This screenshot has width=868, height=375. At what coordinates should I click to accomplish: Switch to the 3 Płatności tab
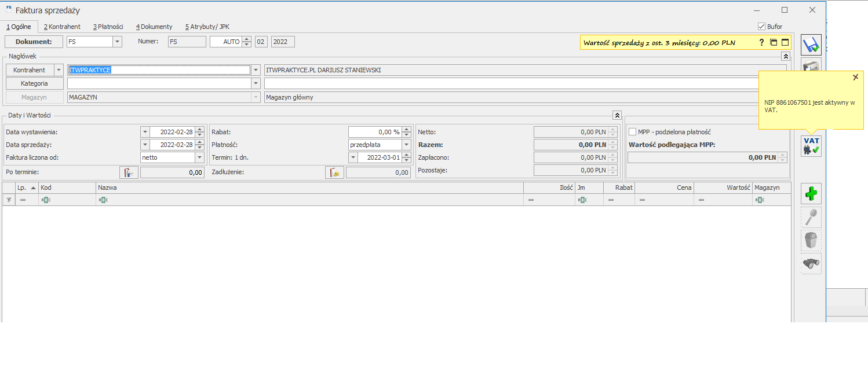point(108,27)
